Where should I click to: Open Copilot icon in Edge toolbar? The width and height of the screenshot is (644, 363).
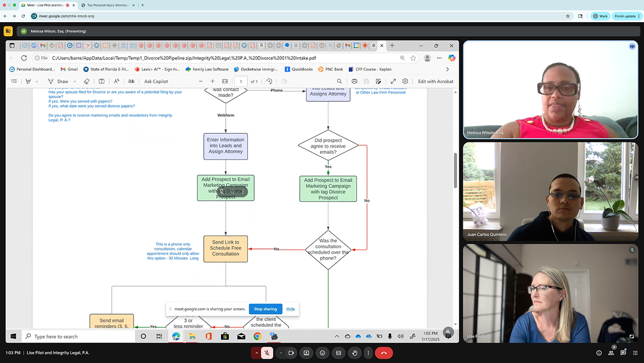pos(452,58)
